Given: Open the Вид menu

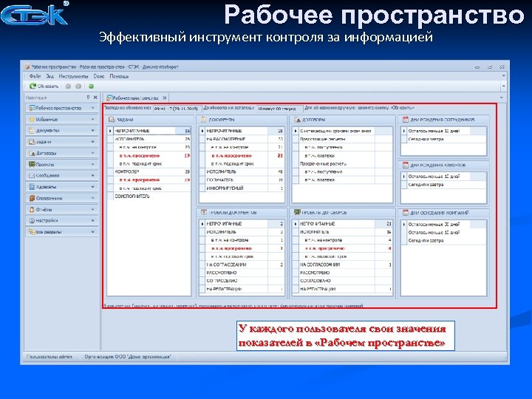Looking at the screenshot, I should (x=50, y=76).
